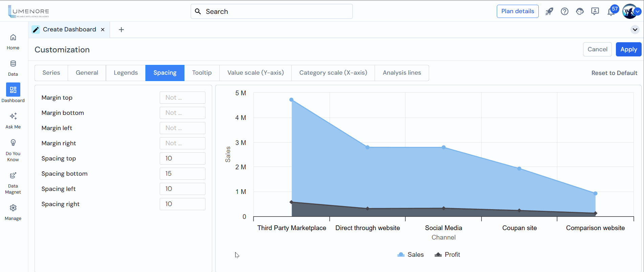644x272 pixels.
Task: Click the Ask Me sparkle icon
Action: [13, 117]
